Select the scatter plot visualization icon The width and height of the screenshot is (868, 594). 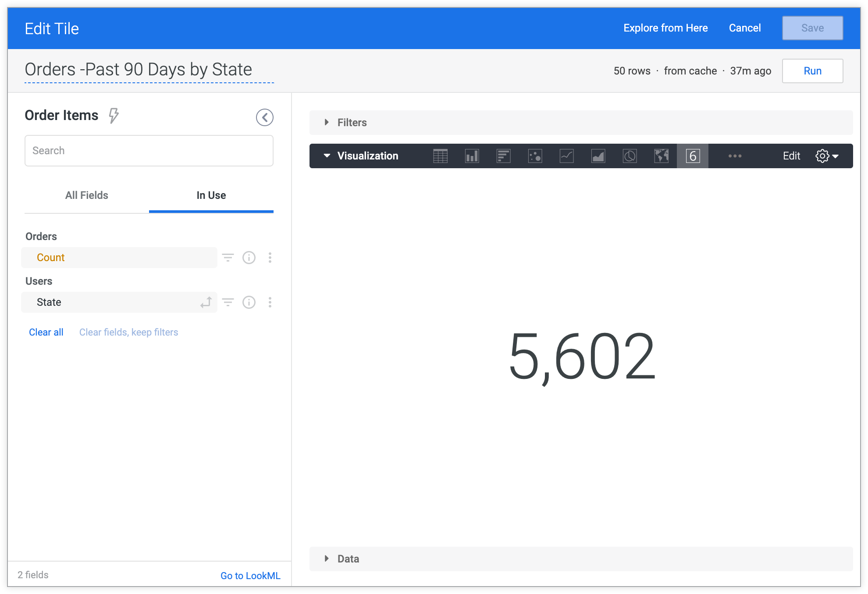point(535,156)
